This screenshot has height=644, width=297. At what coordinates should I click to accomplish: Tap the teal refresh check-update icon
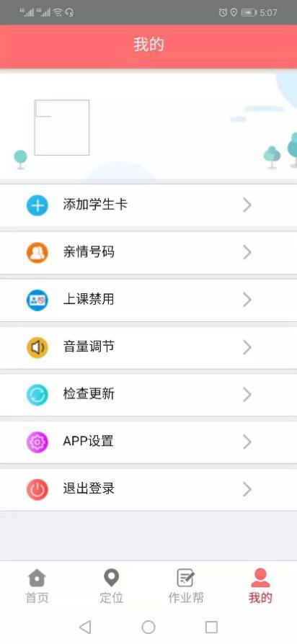click(37, 395)
